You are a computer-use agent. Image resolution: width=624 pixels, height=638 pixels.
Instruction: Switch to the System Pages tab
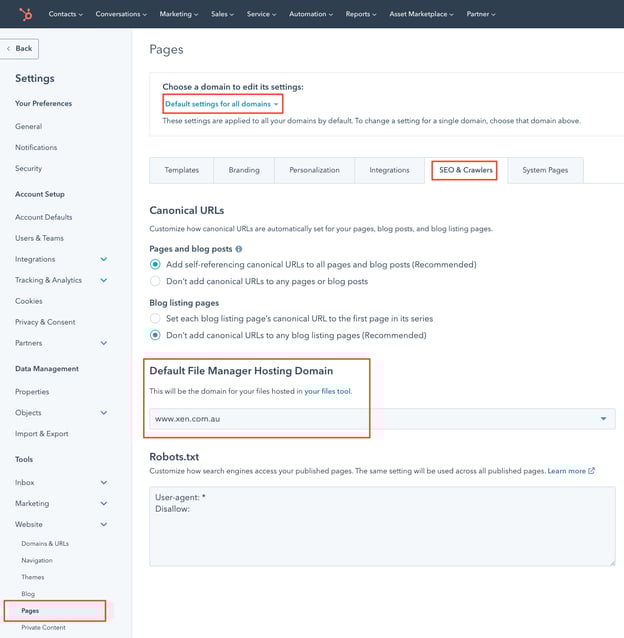[x=545, y=170]
